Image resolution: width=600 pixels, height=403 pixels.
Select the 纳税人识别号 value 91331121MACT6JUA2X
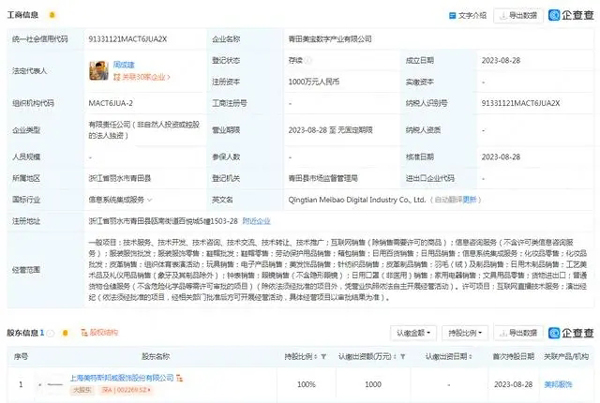(x=521, y=103)
